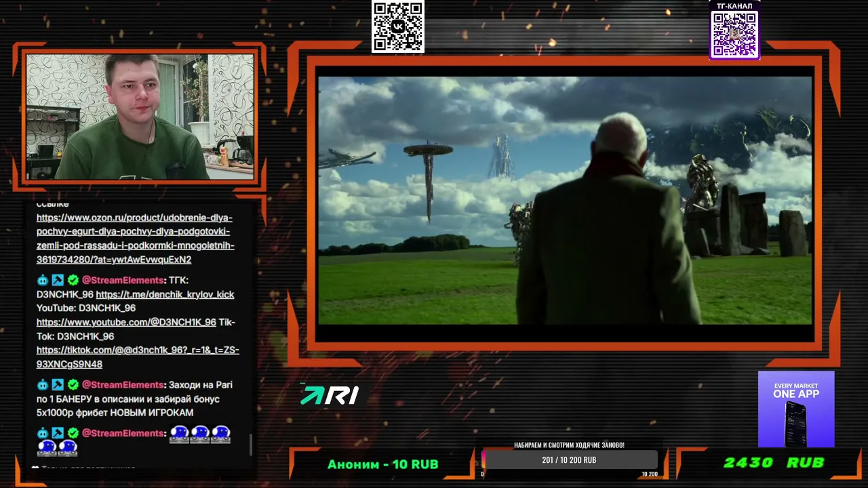868x488 pixels.
Task: Click @StreamElements username on the ТГК message
Action: click(x=122, y=280)
